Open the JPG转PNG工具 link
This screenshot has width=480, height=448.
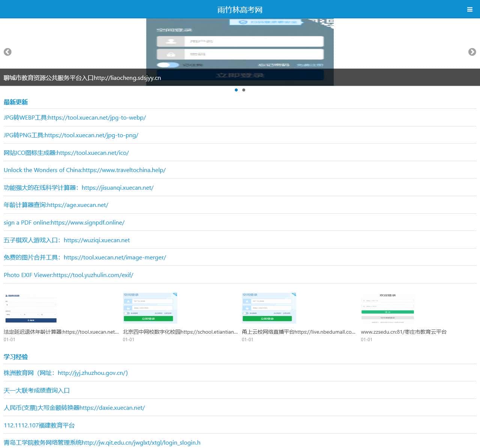point(71,135)
